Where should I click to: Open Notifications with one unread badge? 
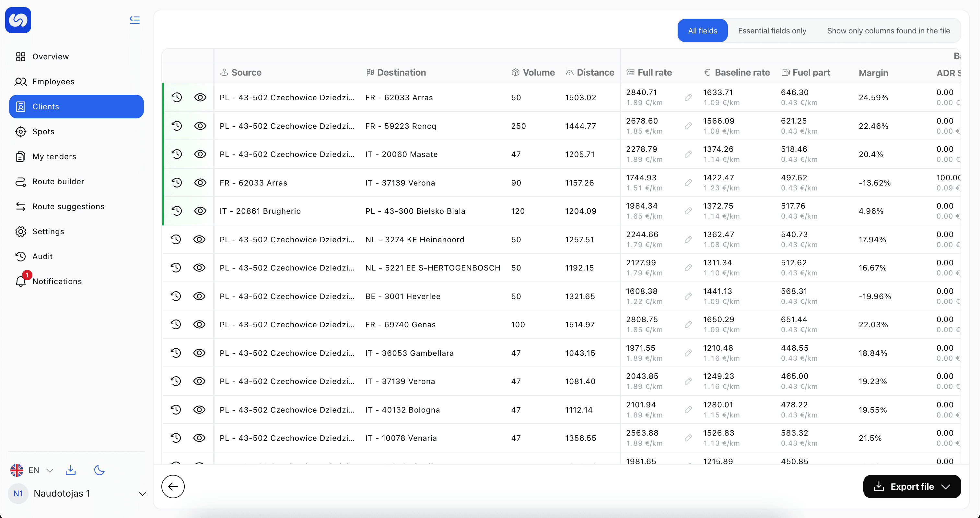76,282
